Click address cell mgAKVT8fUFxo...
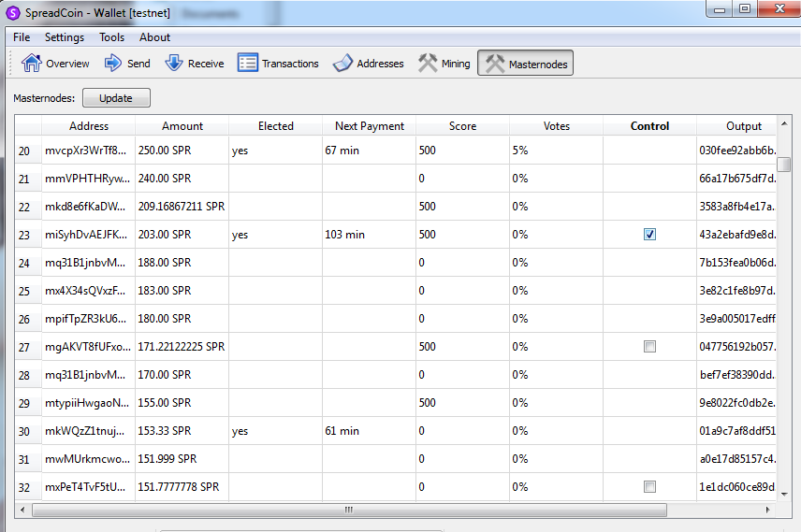Screen dimensions: 801x532 [x=88, y=347]
